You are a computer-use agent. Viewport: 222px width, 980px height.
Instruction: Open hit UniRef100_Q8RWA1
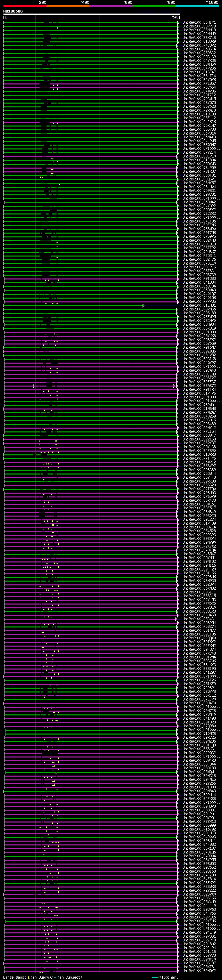199,405
